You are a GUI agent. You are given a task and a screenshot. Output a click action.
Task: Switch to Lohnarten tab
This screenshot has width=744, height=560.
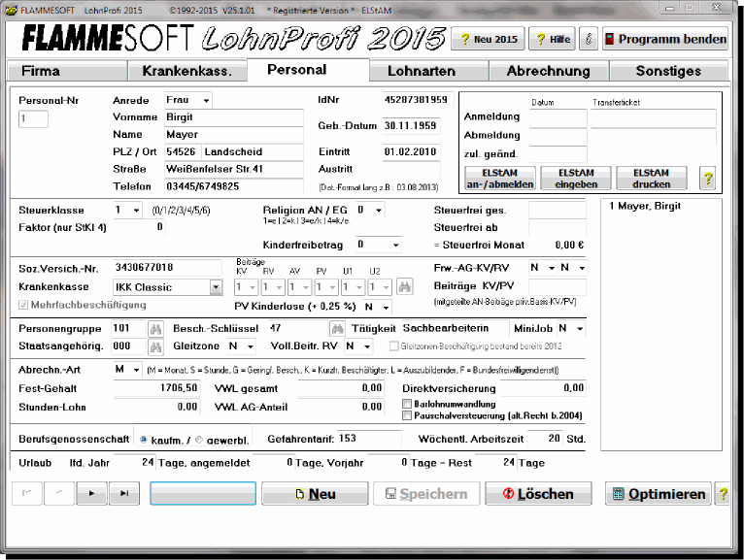(x=429, y=71)
